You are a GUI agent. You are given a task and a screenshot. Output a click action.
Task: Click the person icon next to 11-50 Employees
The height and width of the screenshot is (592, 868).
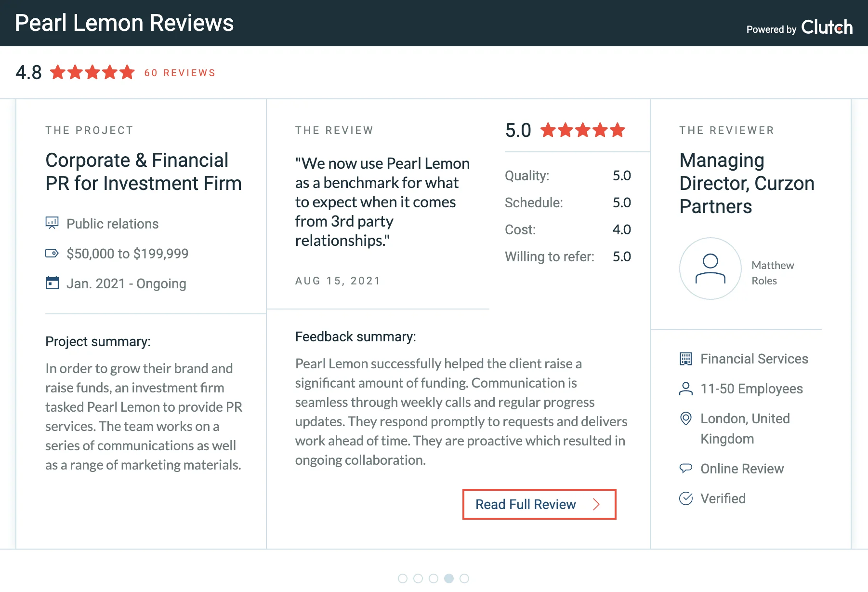[x=685, y=389]
